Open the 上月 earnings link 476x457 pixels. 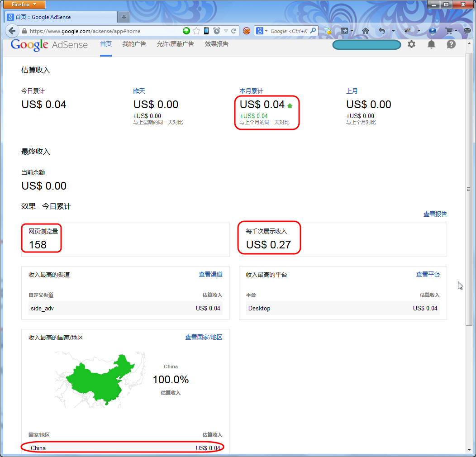352,91
